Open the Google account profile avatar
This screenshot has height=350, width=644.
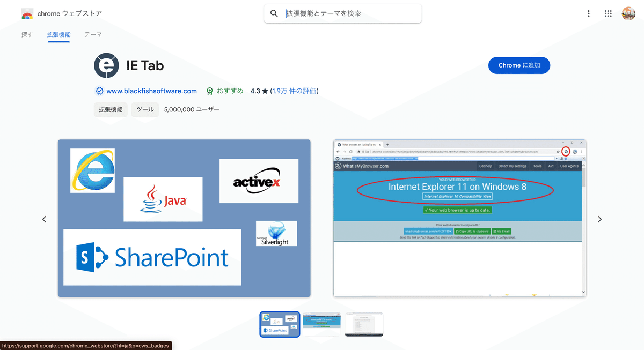click(628, 13)
